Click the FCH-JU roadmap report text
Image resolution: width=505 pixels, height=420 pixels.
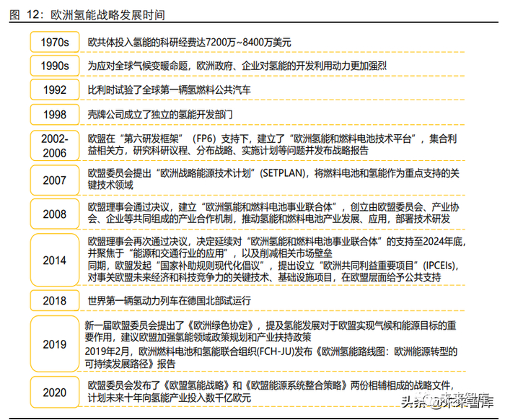(x=271, y=357)
